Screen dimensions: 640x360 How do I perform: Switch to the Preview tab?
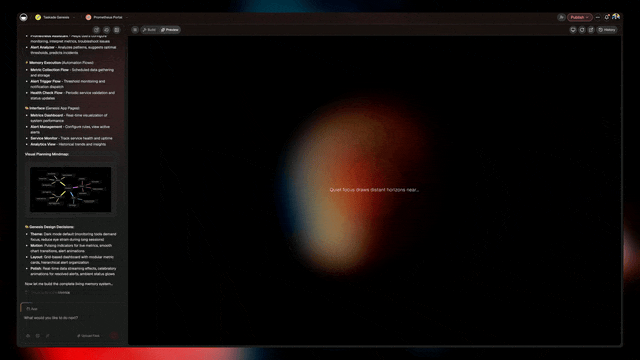coord(170,30)
